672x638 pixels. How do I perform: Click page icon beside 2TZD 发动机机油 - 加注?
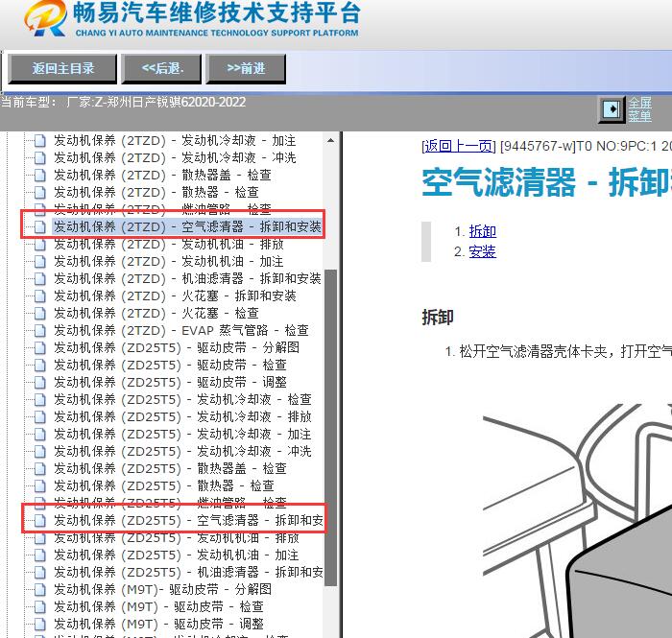(x=40, y=261)
